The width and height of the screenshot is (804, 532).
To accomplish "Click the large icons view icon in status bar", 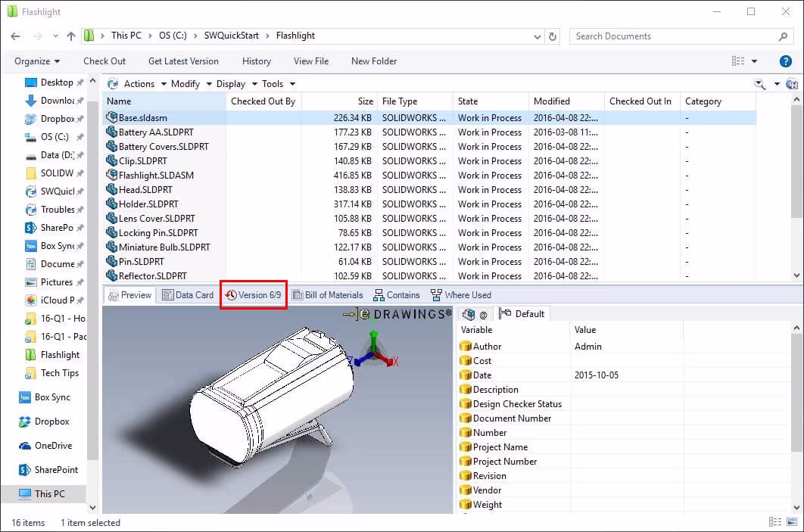I will click(x=792, y=521).
